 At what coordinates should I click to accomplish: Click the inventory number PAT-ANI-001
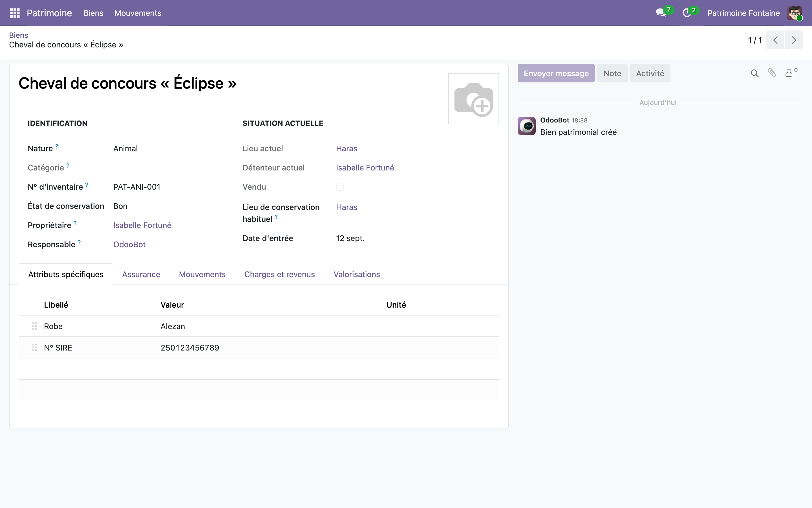point(136,187)
